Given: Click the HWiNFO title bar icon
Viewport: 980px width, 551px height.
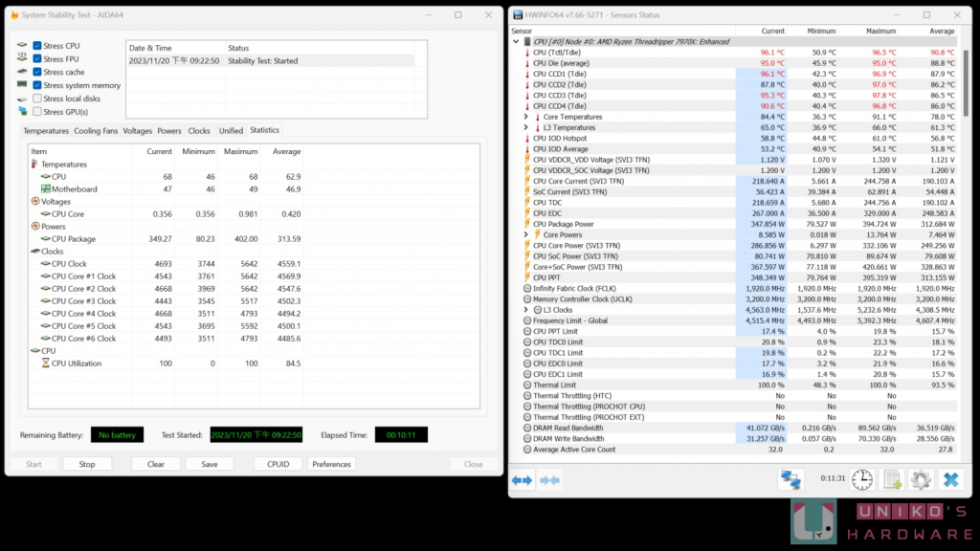Looking at the screenshot, I should [518, 15].
